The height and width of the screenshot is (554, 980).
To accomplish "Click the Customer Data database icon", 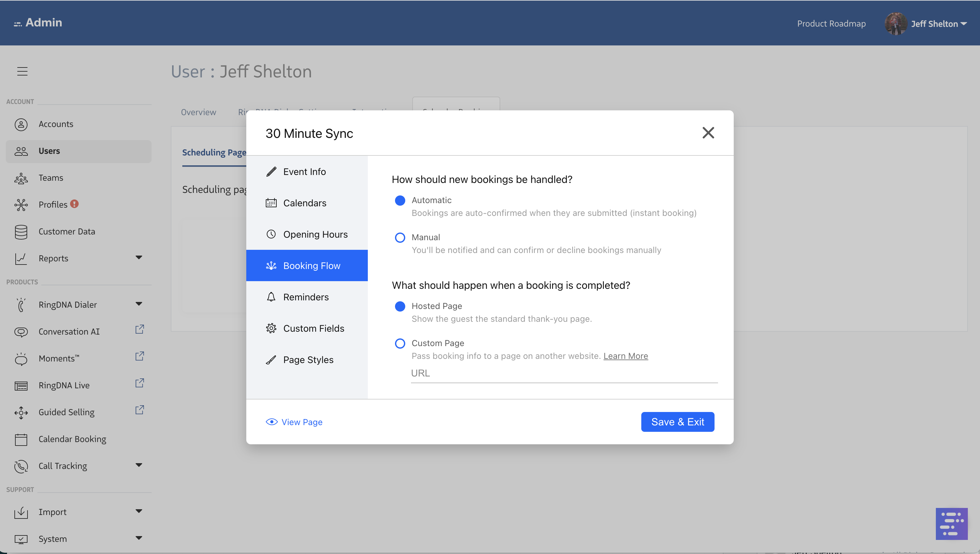I will 21,232.
